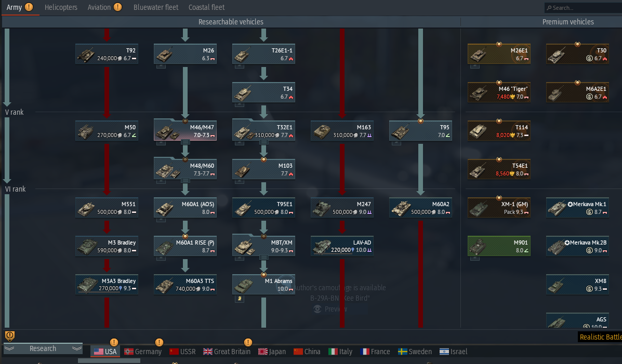622x364 pixels.
Task: Open the M48/M60 group folder card
Action: point(186,169)
